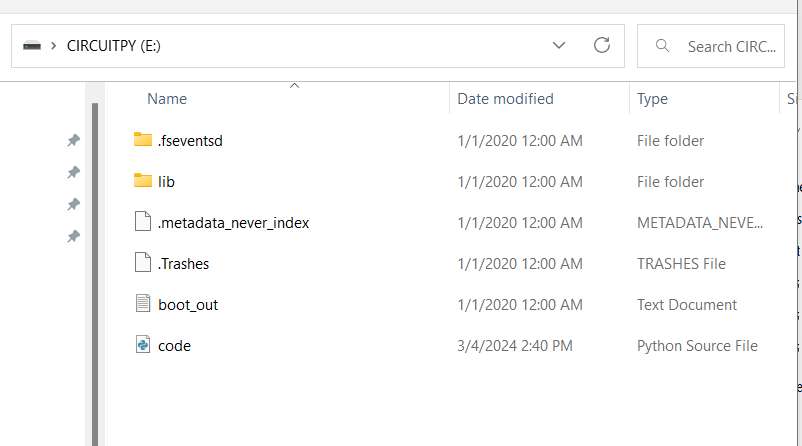This screenshot has width=802, height=446.
Task: Open the address bar history dropdown
Action: (559, 46)
